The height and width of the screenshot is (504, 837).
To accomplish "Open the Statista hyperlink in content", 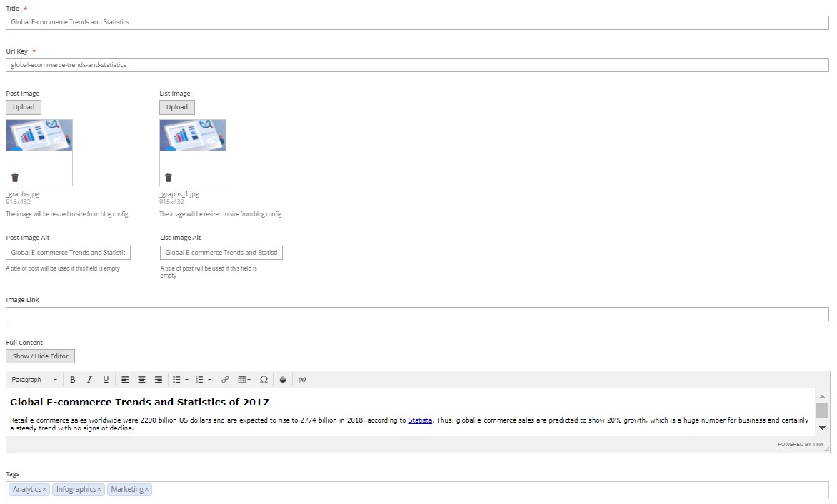I will coord(420,420).
